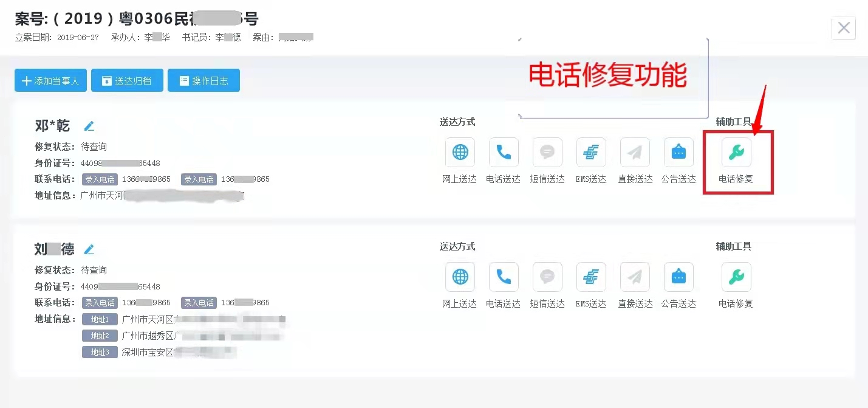Select the 地址2 tag for 越秀区 address
The width and height of the screenshot is (868, 408).
coord(100,336)
